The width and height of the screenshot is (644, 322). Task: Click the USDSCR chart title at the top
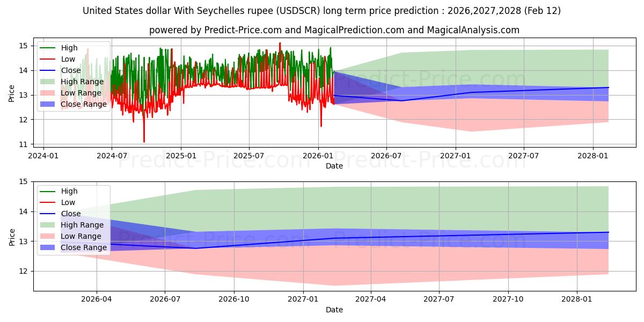point(321,11)
